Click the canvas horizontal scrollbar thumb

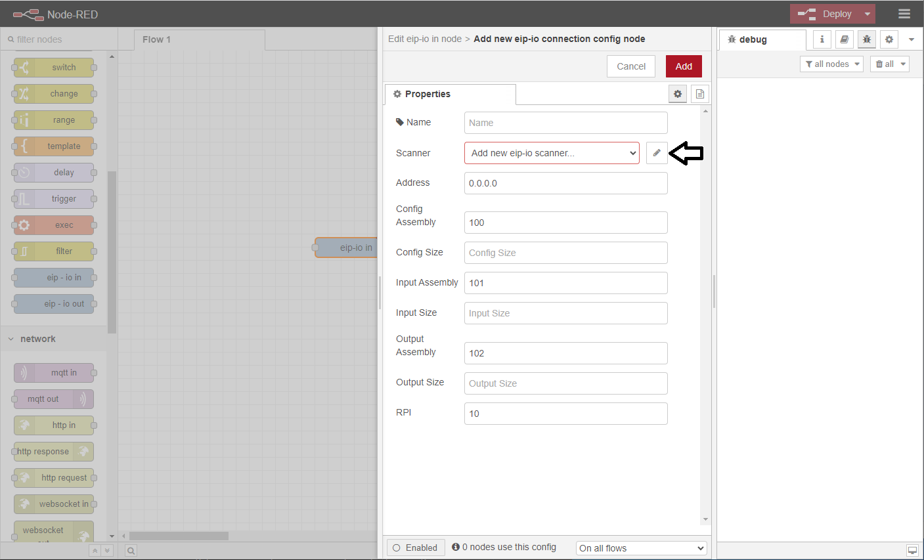[x=179, y=536]
